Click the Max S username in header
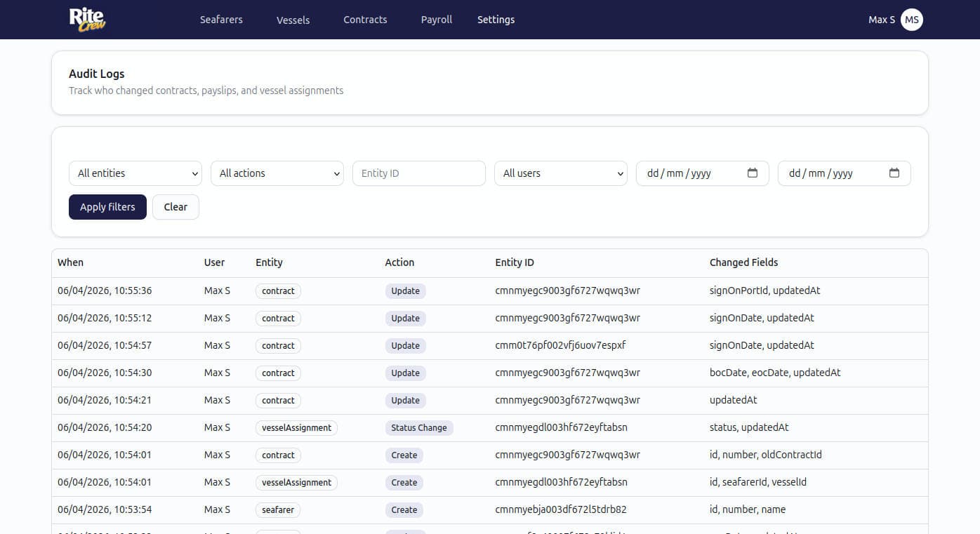Screen dimensions: 980x534 tap(881, 20)
